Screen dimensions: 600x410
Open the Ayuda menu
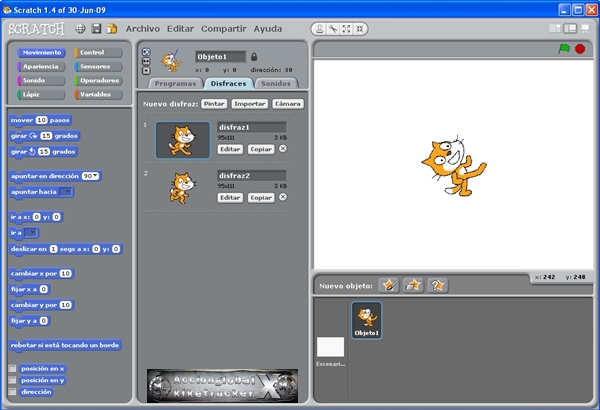[268, 29]
